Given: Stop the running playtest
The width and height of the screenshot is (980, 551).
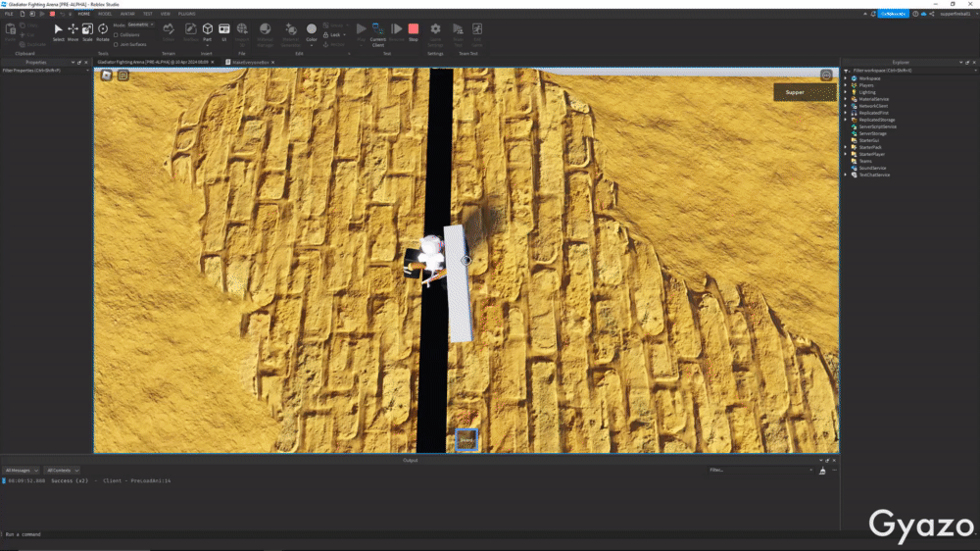Looking at the screenshot, I should click(414, 32).
